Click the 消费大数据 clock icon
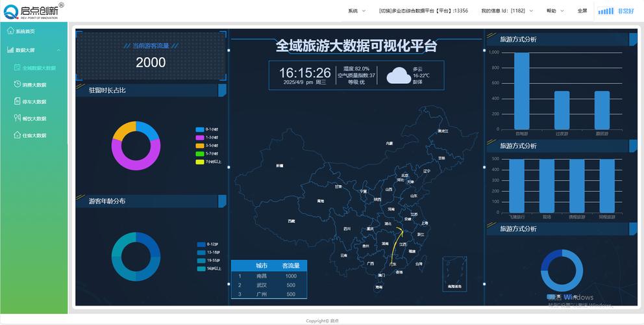The width and height of the screenshot is (644, 325). pos(18,84)
